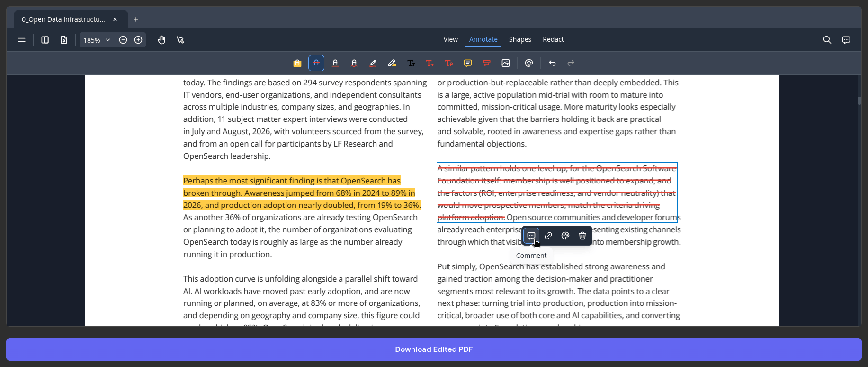Toggle the sidebar panel
Screen dimensions: 868x367
(x=45, y=40)
